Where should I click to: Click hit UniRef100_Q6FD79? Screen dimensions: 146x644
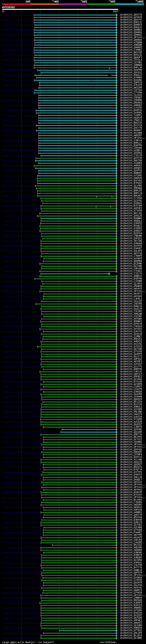pyautogui.click(x=131, y=572)
